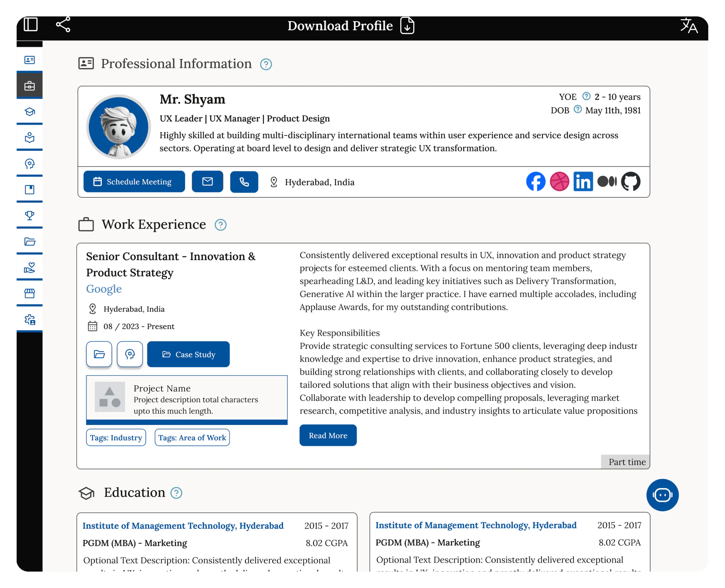
Task: Open the book bookmark sidebar icon
Action: (x=29, y=190)
